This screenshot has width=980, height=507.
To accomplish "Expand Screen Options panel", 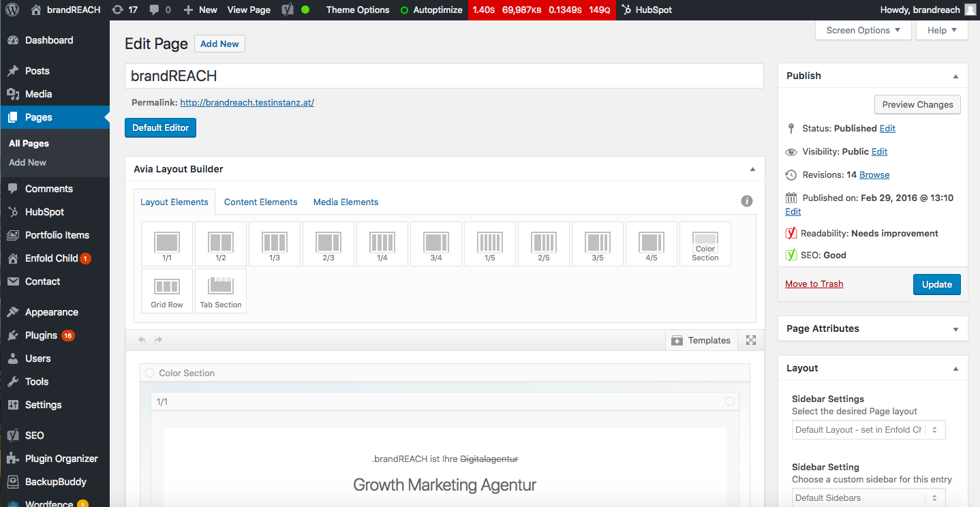I will tap(863, 30).
